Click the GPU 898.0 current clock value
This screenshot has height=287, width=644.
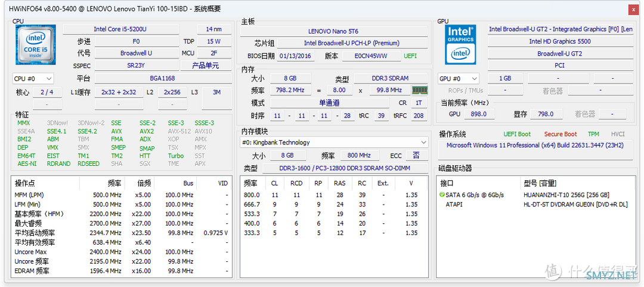(479, 115)
